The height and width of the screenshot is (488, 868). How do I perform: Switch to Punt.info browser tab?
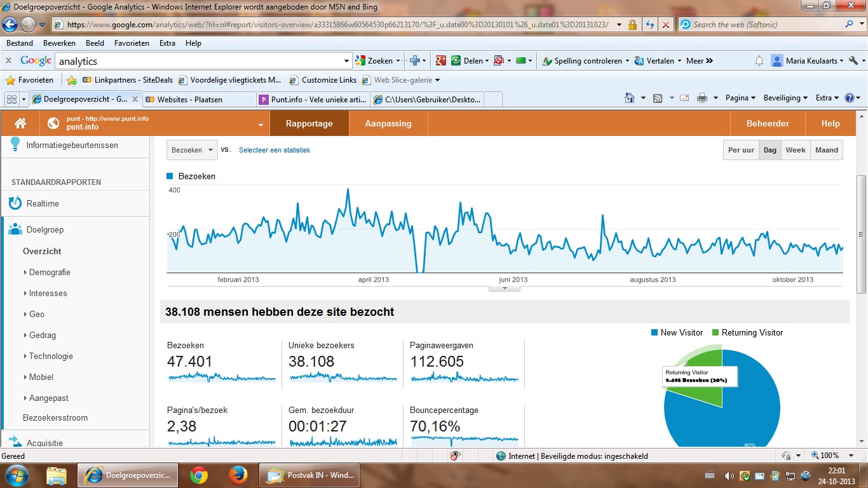click(x=314, y=99)
